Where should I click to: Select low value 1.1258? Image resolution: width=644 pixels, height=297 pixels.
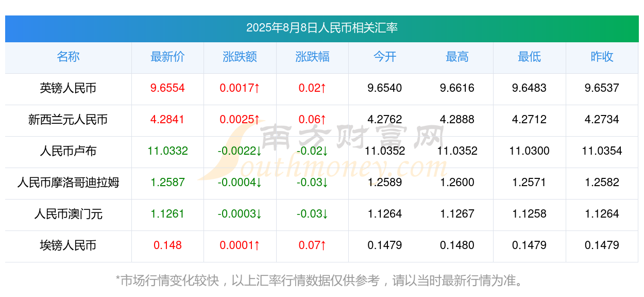point(530,214)
